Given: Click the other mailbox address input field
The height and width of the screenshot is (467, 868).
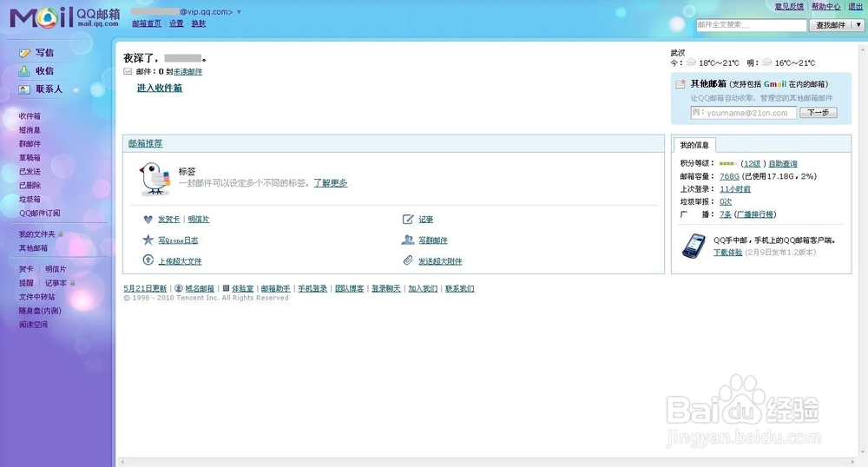Looking at the screenshot, I should pyautogui.click(x=744, y=113).
